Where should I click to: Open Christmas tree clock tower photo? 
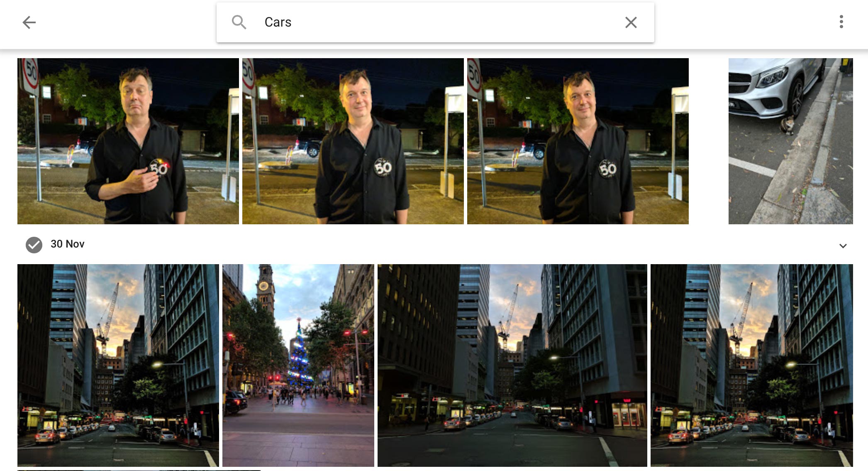[298, 366]
